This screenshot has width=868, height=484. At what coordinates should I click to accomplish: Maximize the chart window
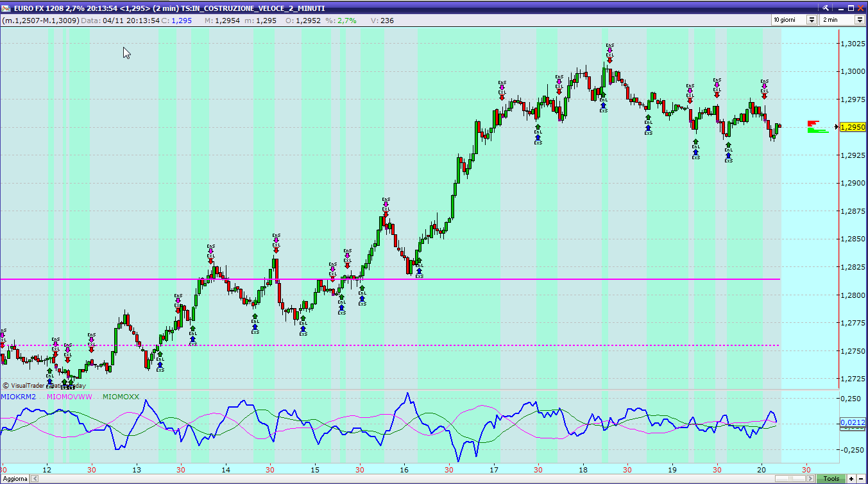click(x=849, y=8)
